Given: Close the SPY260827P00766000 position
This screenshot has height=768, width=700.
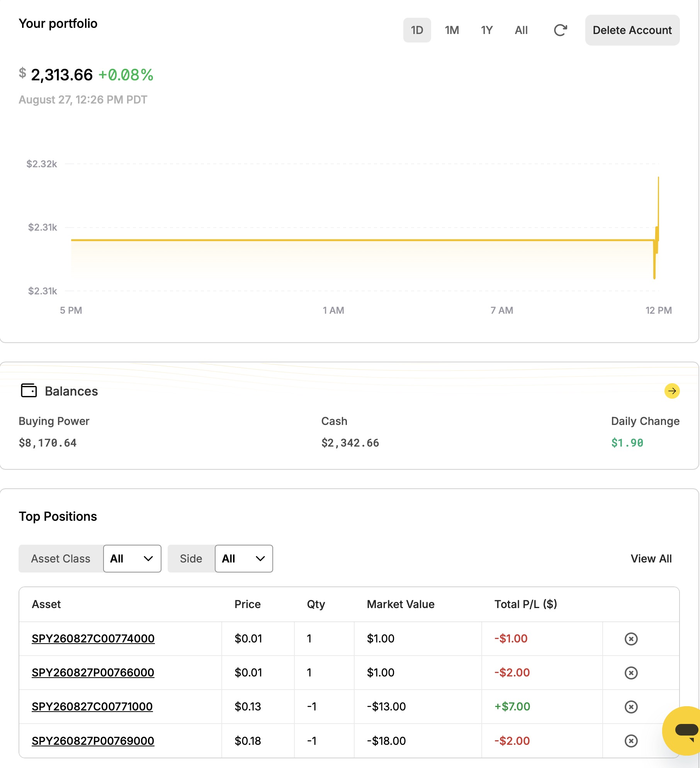Looking at the screenshot, I should [x=631, y=673].
